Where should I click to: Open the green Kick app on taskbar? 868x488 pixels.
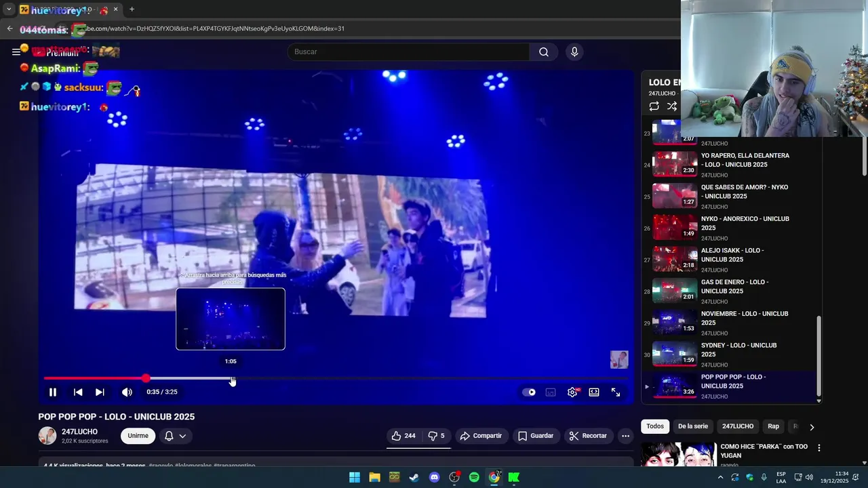(514, 477)
